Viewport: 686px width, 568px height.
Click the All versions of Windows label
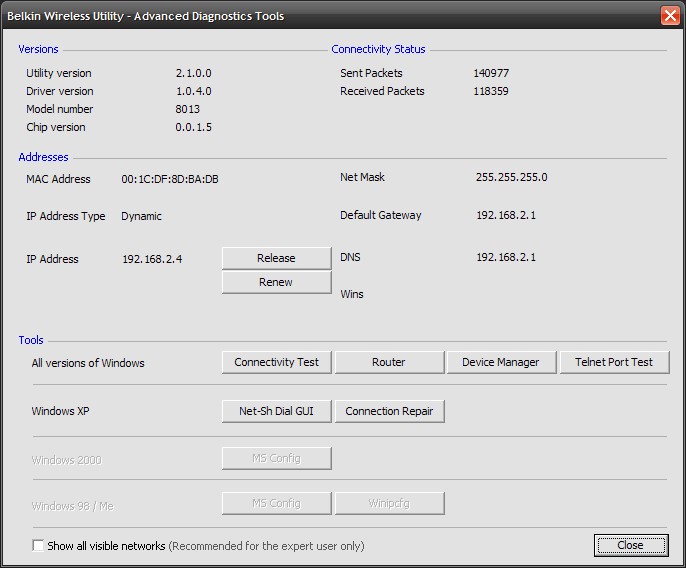point(88,363)
